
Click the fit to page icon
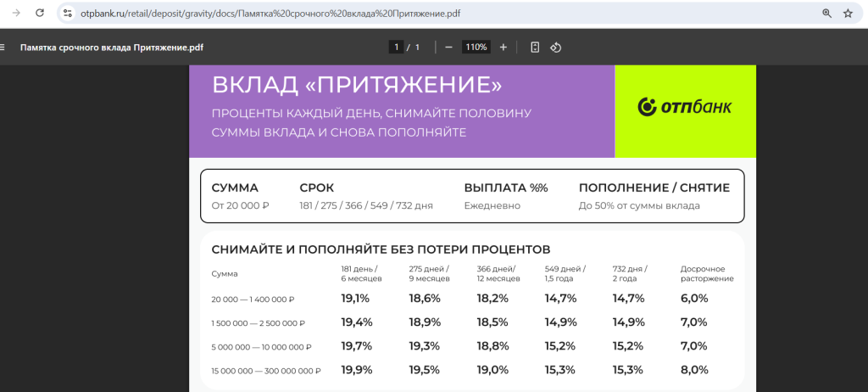point(535,48)
